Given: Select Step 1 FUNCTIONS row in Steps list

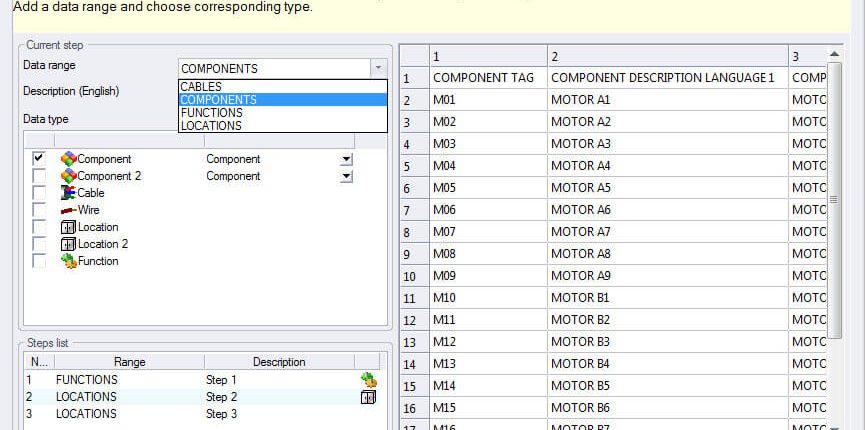Looking at the screenshot, I should coord(202,380).
